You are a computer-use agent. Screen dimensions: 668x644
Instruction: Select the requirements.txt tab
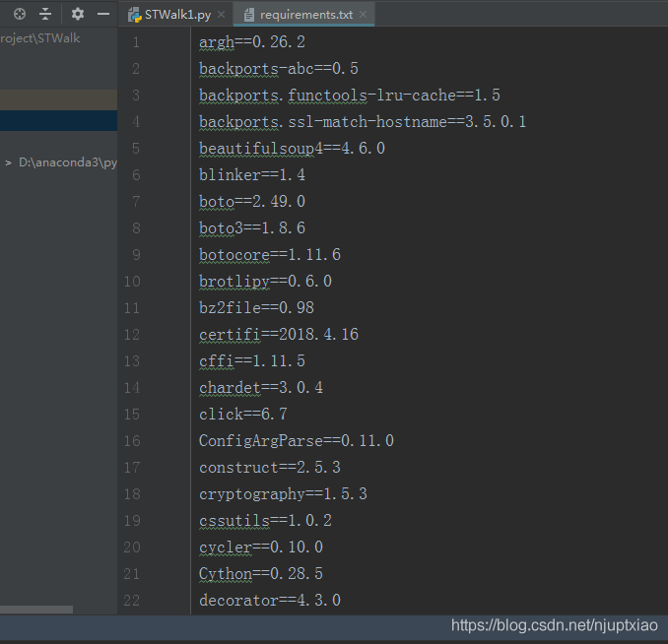point(305,15)
